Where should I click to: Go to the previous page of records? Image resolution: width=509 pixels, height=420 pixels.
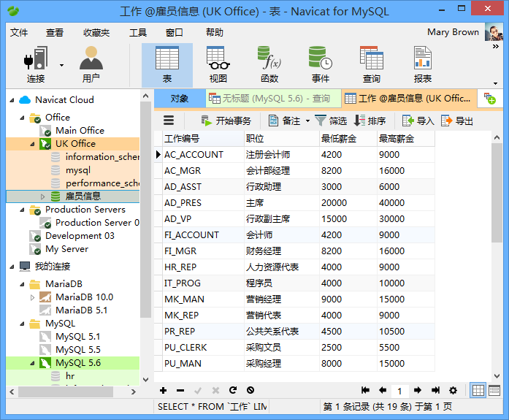tap(383, 390)
